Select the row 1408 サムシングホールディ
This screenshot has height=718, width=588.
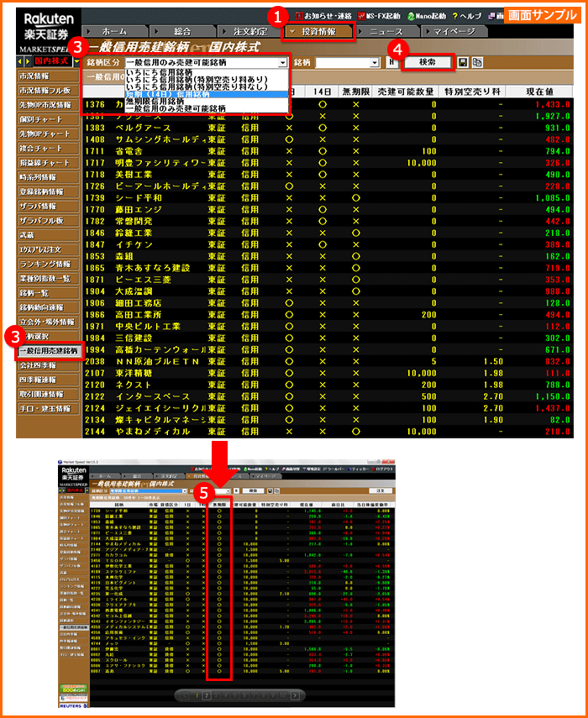328,139
